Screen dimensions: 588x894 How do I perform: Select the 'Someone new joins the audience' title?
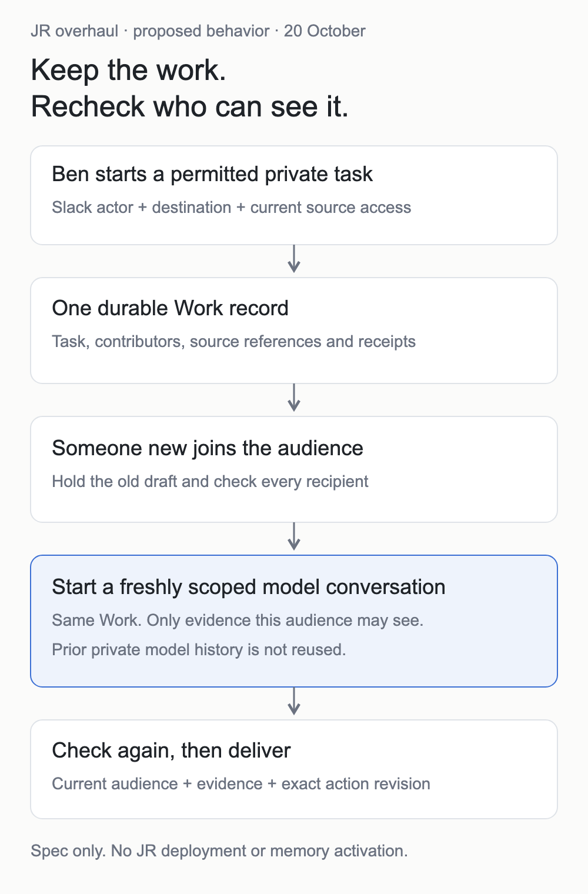[208, 449]
